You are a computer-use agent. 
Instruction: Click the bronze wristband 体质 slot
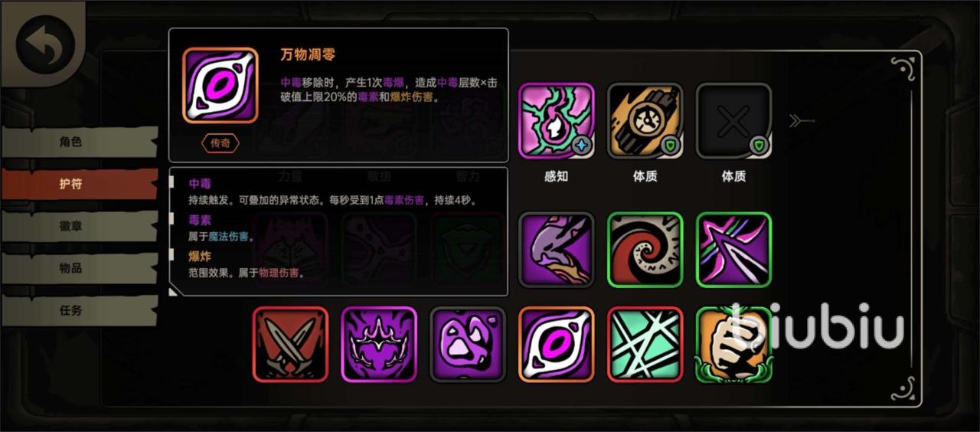pos(645,121)
